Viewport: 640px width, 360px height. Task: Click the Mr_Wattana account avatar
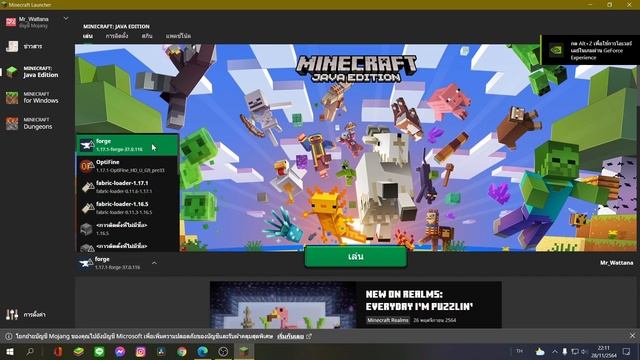tap(11, 22)
